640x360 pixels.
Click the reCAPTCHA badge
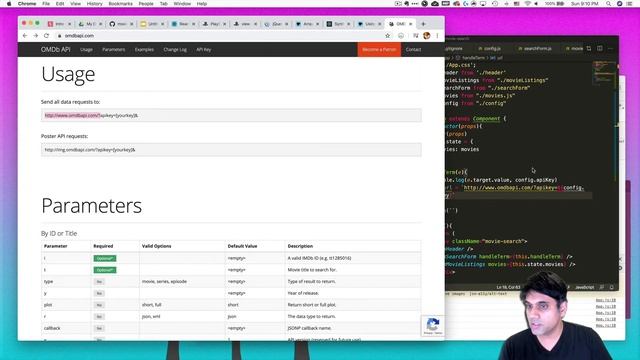click(x=433, y=326)
